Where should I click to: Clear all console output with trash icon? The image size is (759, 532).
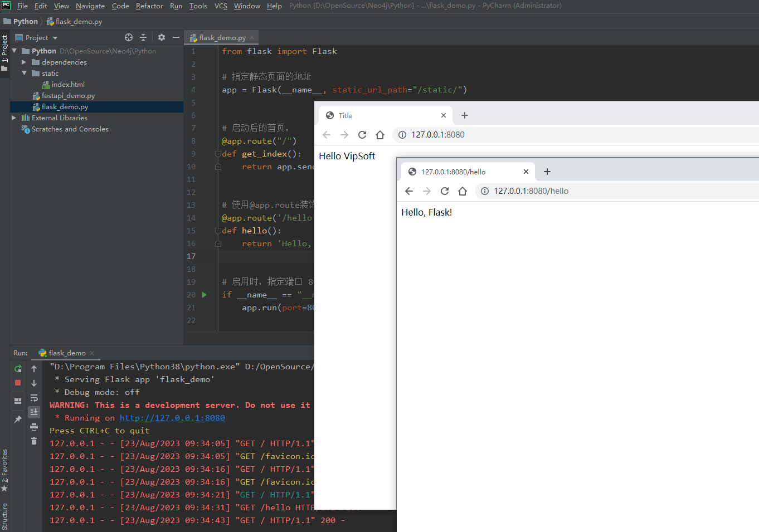[34, 441]
